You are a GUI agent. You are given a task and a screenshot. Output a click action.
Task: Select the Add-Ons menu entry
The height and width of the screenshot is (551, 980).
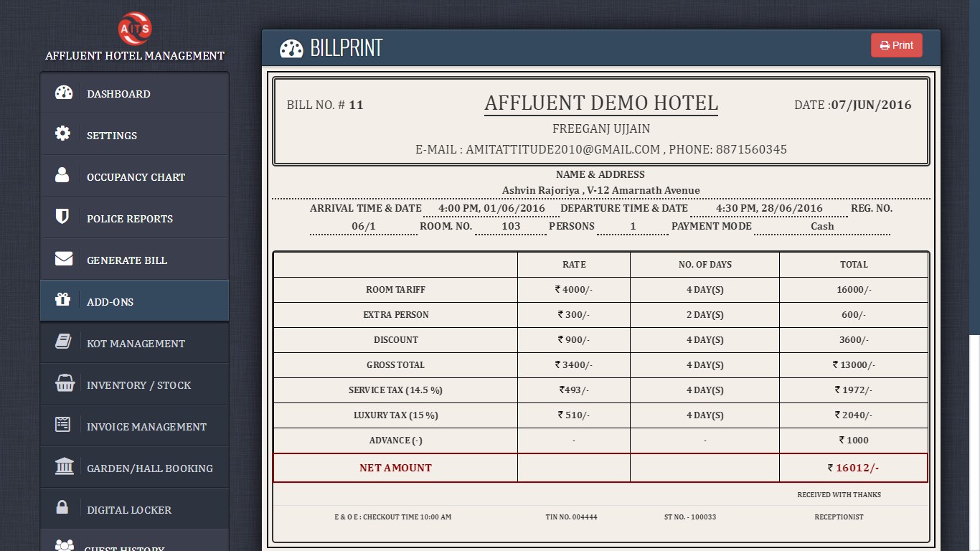134,301
